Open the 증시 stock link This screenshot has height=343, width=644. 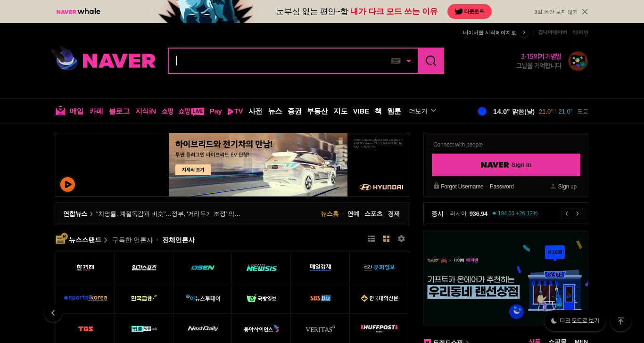(x=438, y=214)
